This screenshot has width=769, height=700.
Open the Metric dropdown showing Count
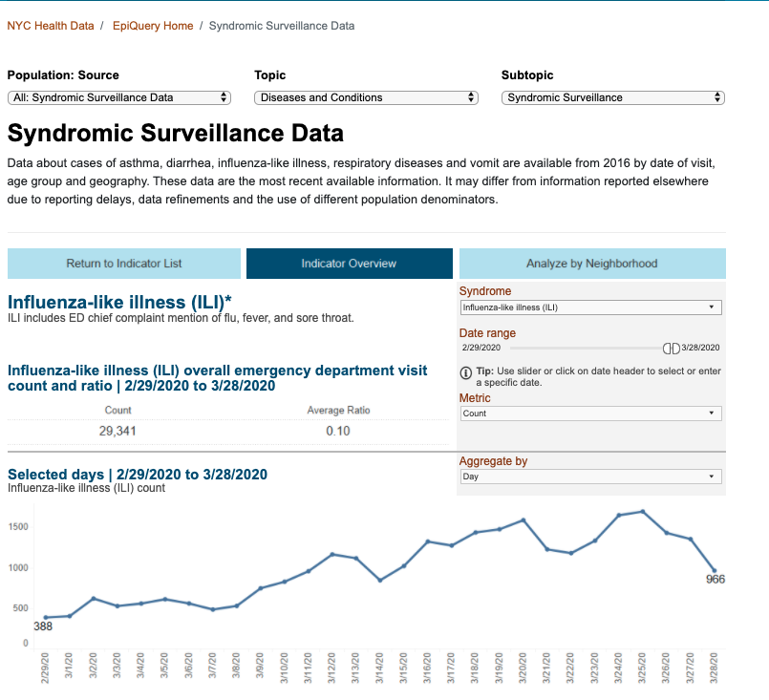[x=591, y=414]
